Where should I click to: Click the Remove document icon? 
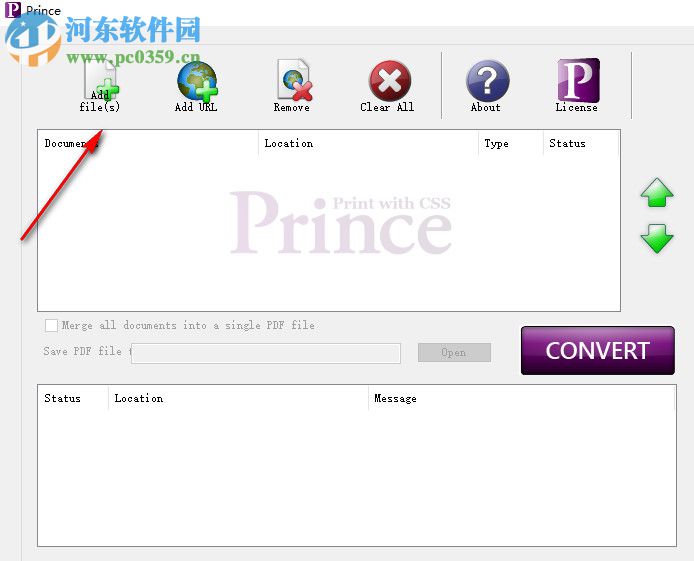click(294, 80)
